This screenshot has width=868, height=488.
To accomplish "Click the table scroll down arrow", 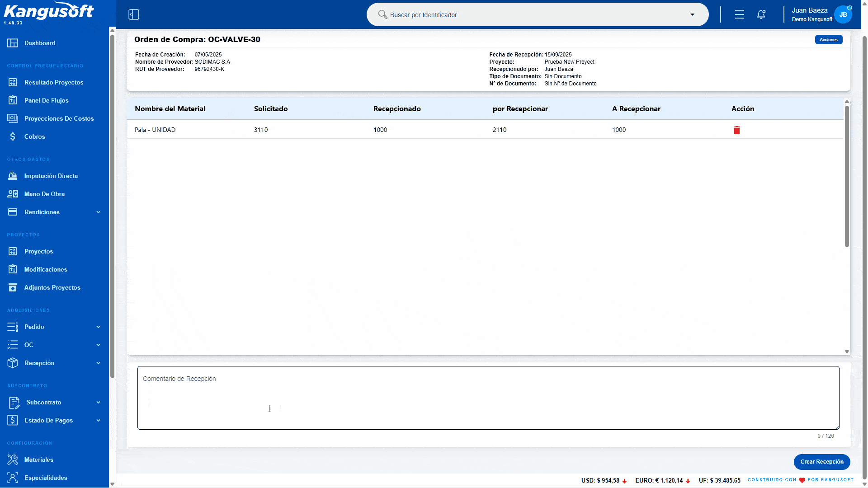I will coord(847,352).
